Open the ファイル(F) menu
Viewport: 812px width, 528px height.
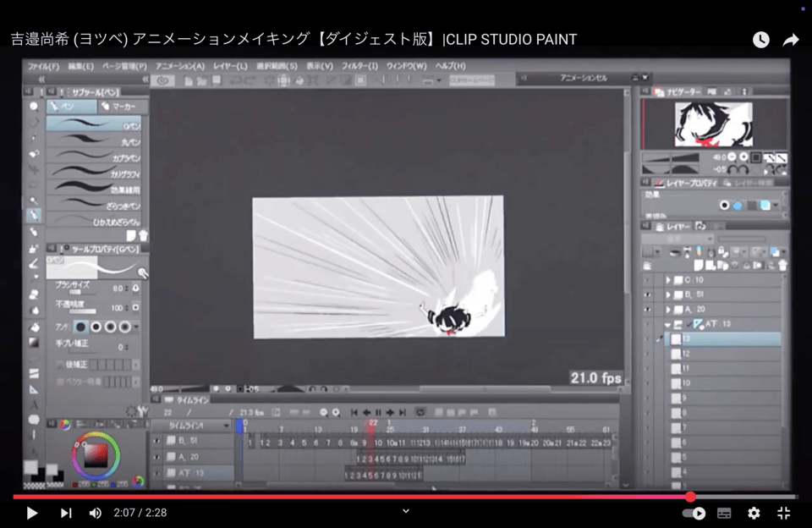tap(43, 66)
